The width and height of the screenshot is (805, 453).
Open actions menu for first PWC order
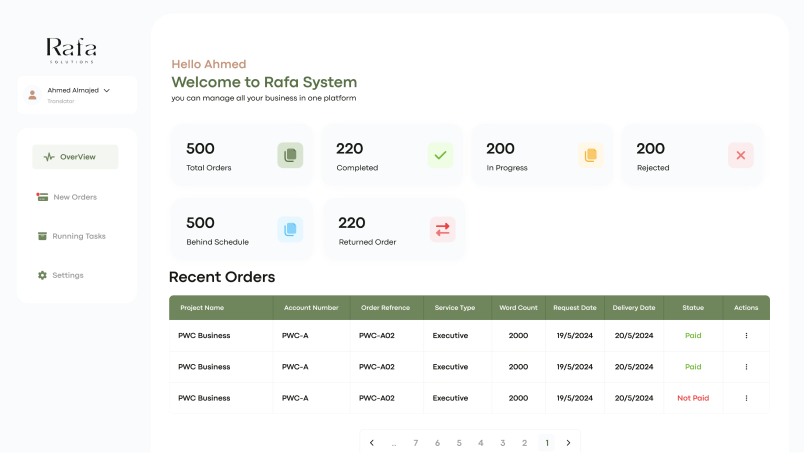pos(746,336)
